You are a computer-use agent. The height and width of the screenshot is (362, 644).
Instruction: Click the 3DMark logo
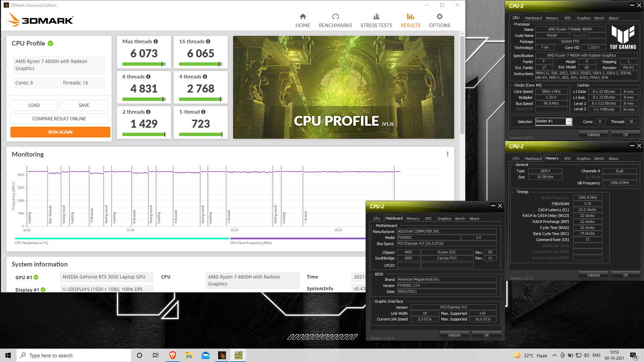pos(40,20)
